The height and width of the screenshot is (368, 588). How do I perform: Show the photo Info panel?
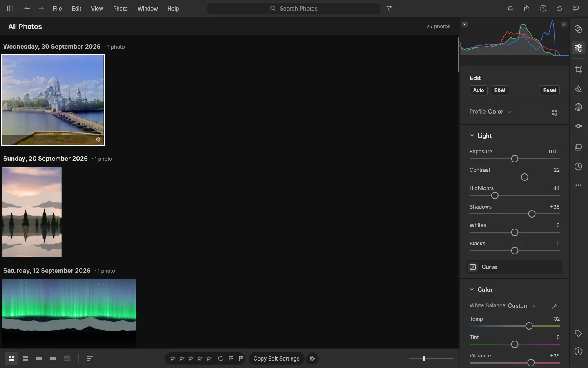pyautogui.click(x=578, y=351)
